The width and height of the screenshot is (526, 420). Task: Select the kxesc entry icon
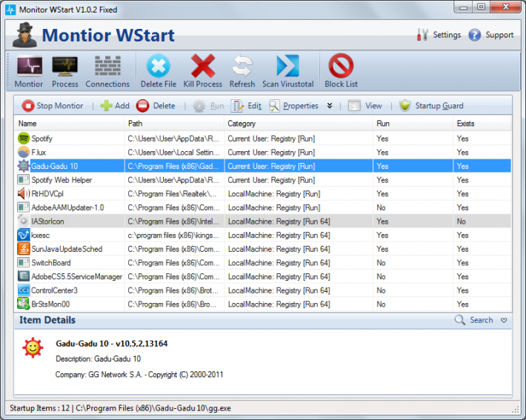pos(24,235)
